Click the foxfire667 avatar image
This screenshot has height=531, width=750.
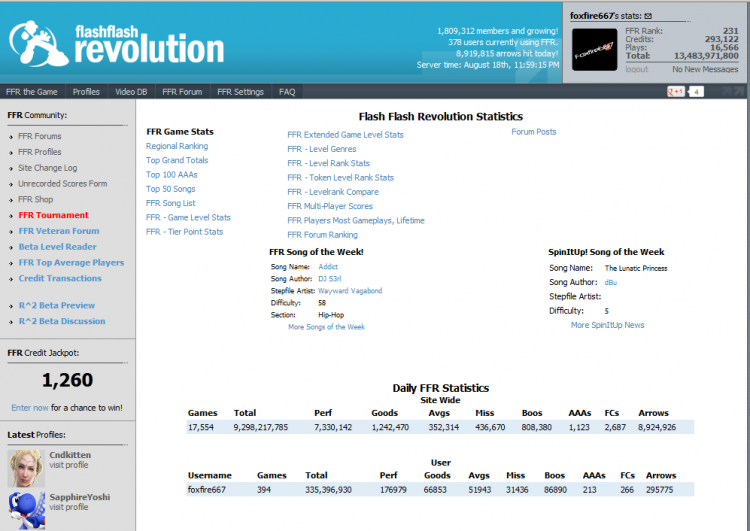[x=595, y=49]
